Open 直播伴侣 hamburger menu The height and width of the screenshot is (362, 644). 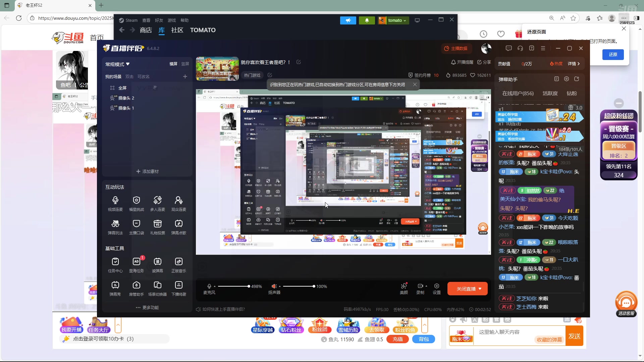[x=543, y=48]
